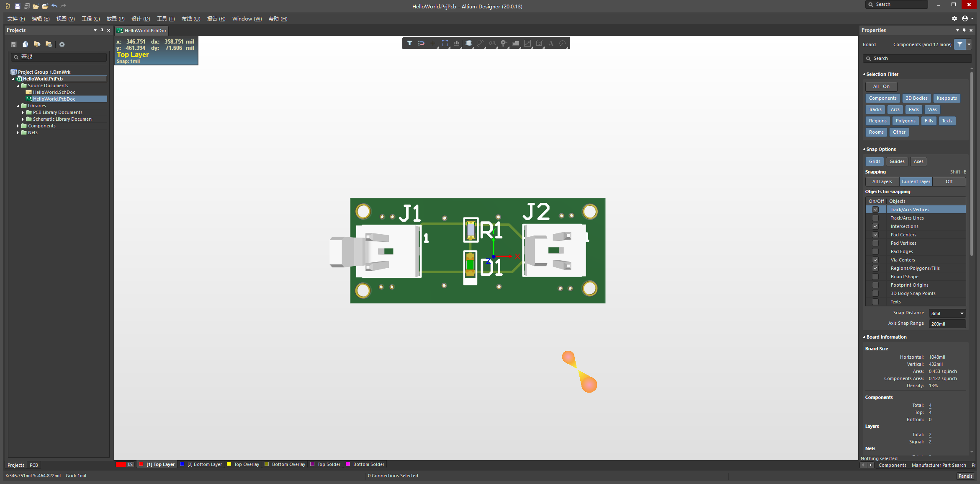
Task: Select the 报告 menu item
Action: 216,18
